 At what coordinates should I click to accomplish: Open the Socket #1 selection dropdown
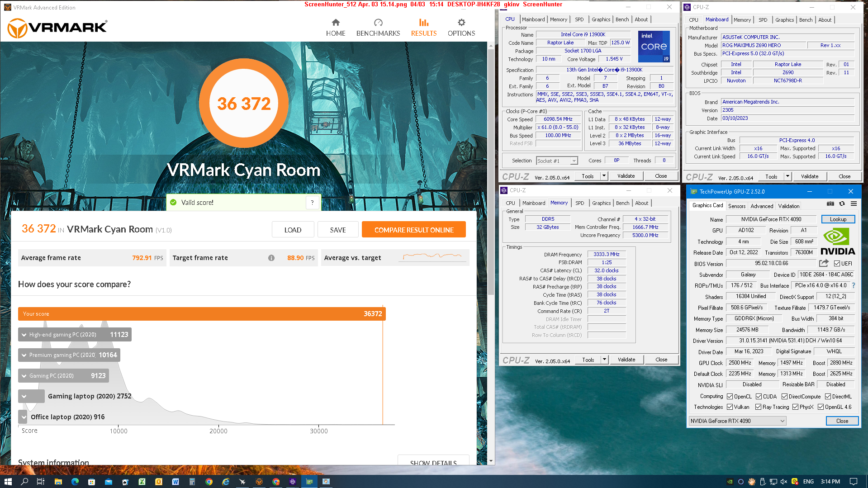click(x=557, y=161)
